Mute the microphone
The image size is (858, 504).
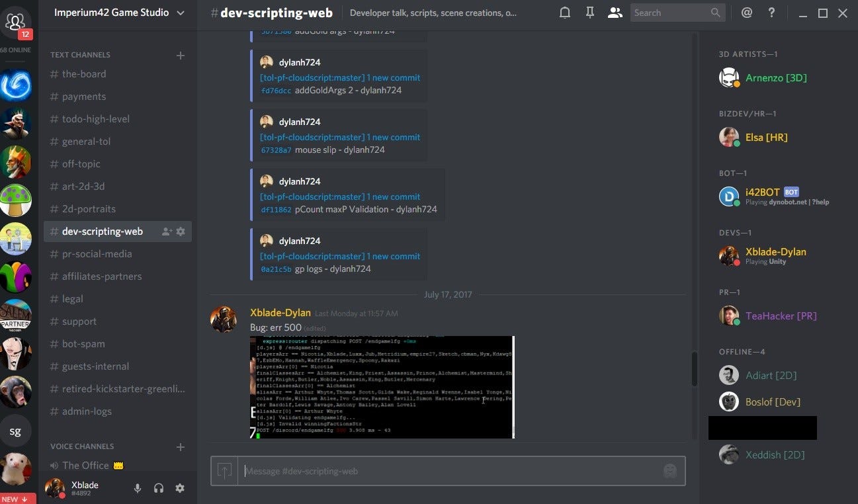click(x=138, y=488)
